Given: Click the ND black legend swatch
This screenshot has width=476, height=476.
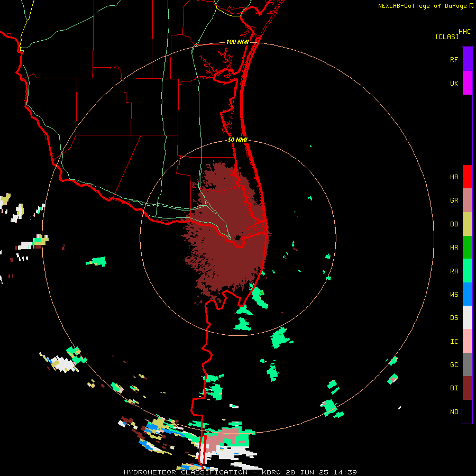Looking at the screenshot, I should pos(467,411).
